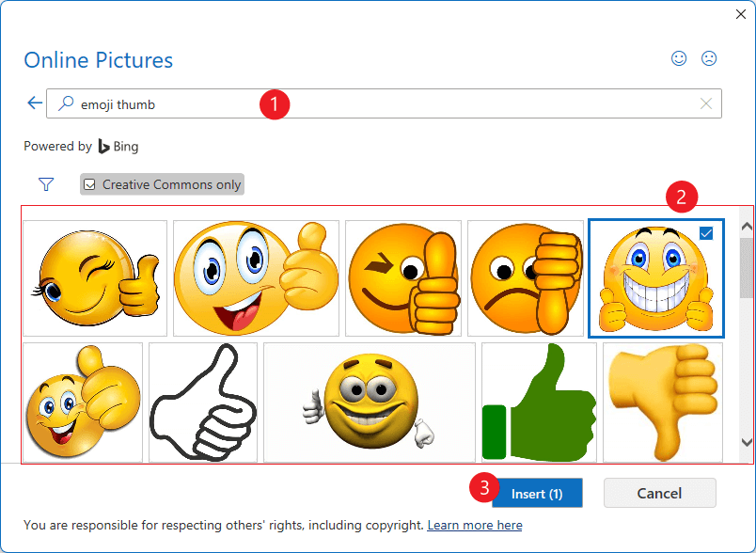Click the Insert (1) button

(537, 493)
